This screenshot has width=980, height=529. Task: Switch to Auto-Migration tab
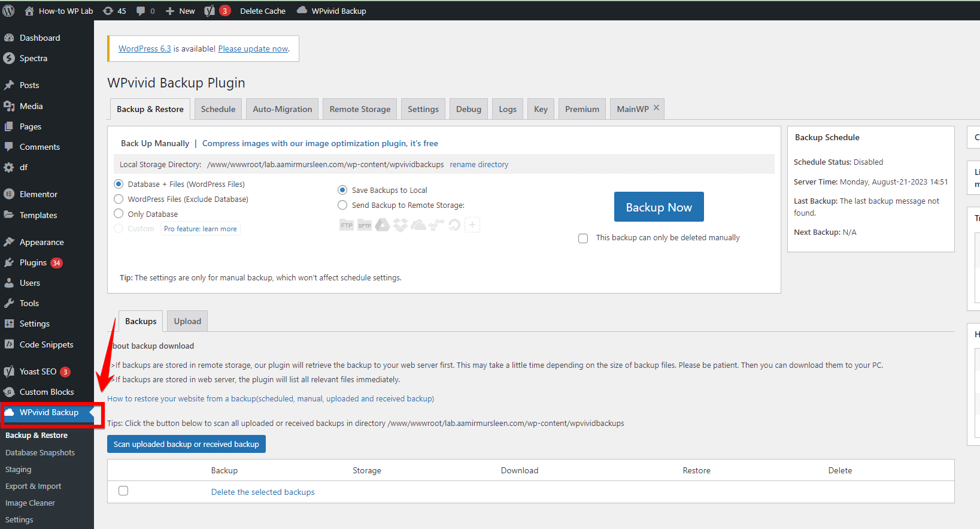point(283,109)
